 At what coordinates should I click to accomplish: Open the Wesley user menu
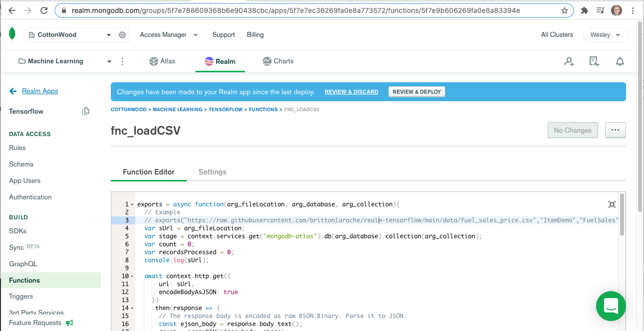pyautogui.click(x=606, y=35)
